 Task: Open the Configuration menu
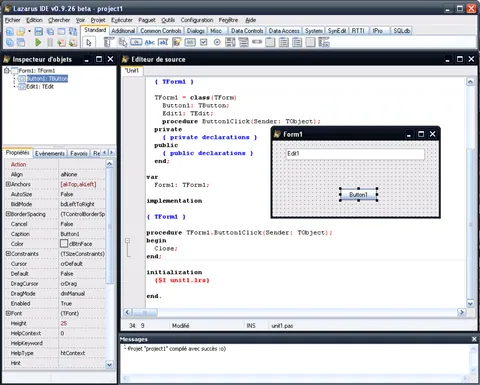click(197, 20)
